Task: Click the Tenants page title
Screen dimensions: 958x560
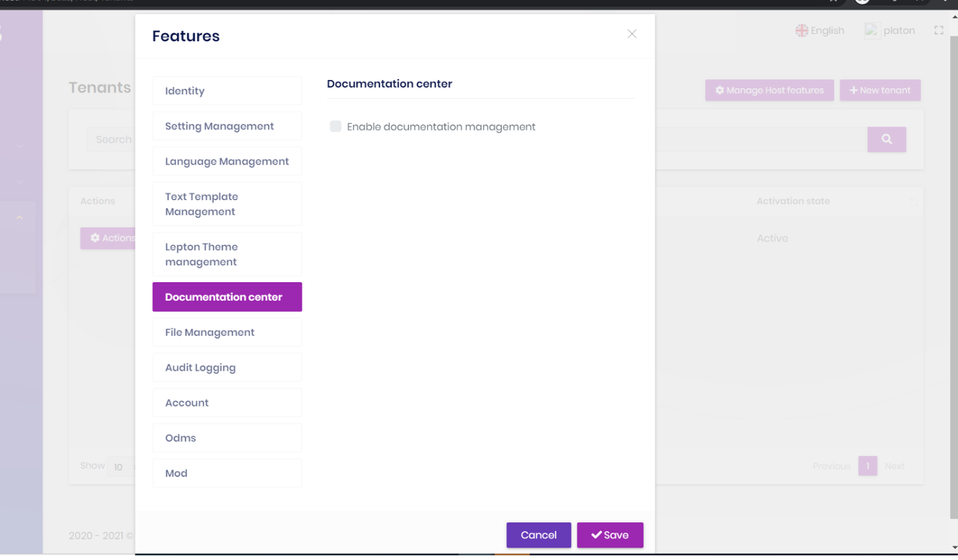Action: coord(100,87)
